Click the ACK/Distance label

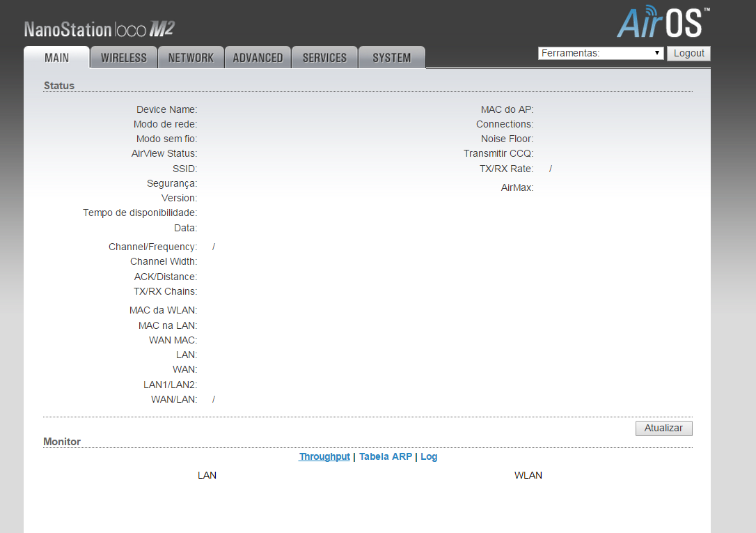coord(166,277)
